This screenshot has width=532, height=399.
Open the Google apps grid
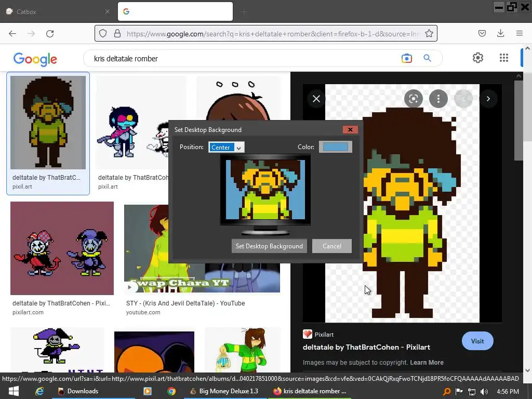pos(504,58)
